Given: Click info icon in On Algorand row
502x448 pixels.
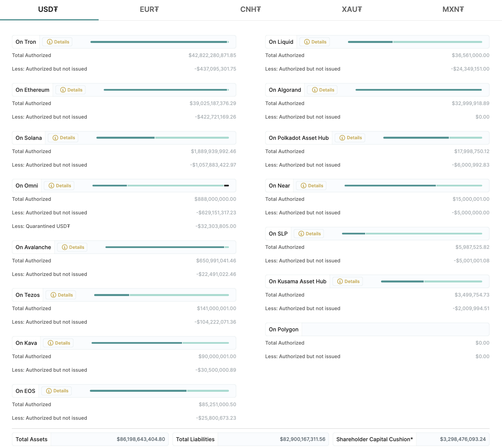Looking at the screenshot, I should click(315, 90).
